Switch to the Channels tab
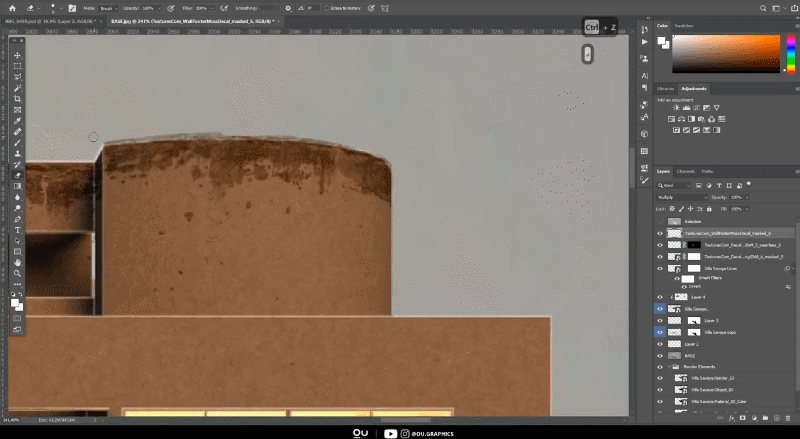The image size is (800, 439). (x=688, y=171)
